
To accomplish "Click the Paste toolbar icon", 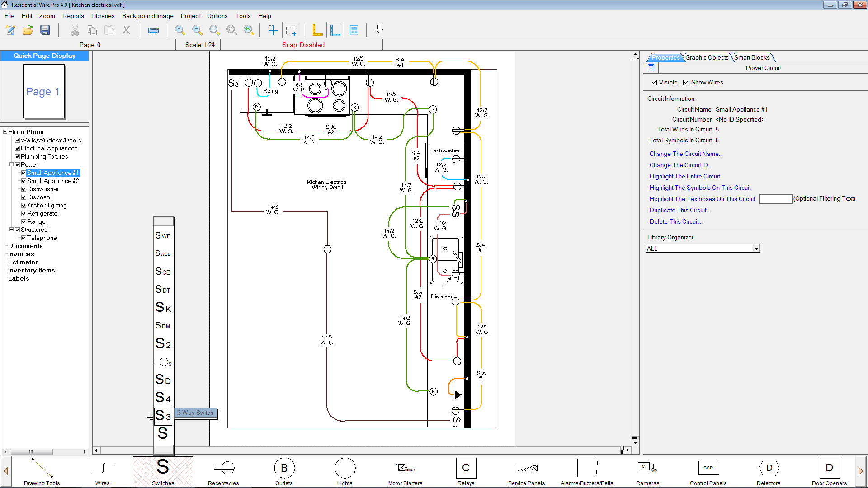I will point(109,30).
